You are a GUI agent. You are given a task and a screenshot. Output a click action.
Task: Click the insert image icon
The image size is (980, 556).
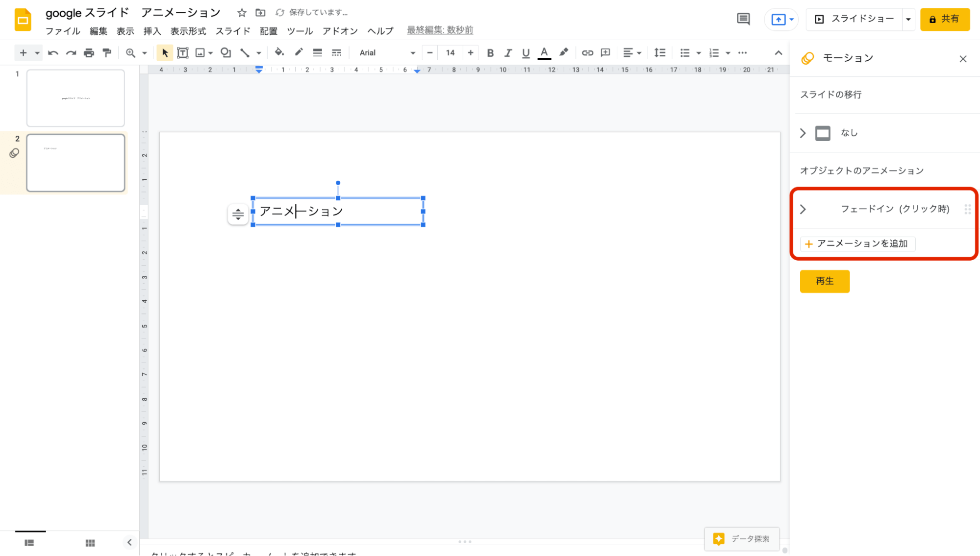coord(200,53)
